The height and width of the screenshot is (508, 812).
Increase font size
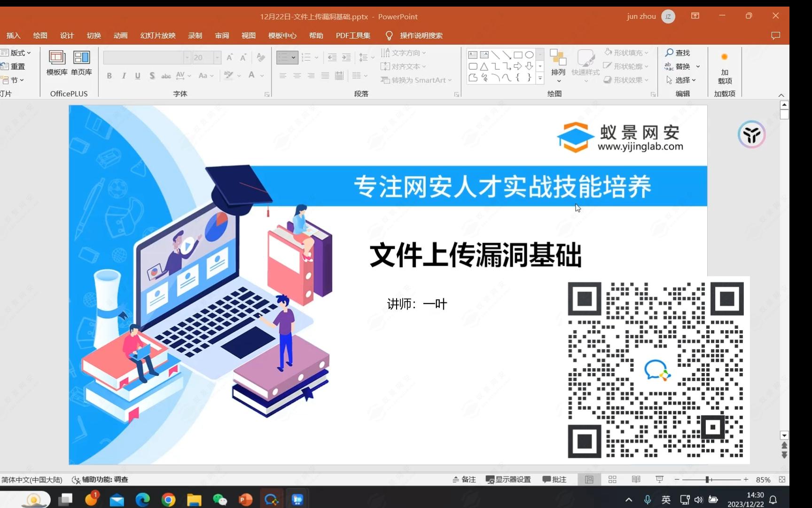point(229,57)
